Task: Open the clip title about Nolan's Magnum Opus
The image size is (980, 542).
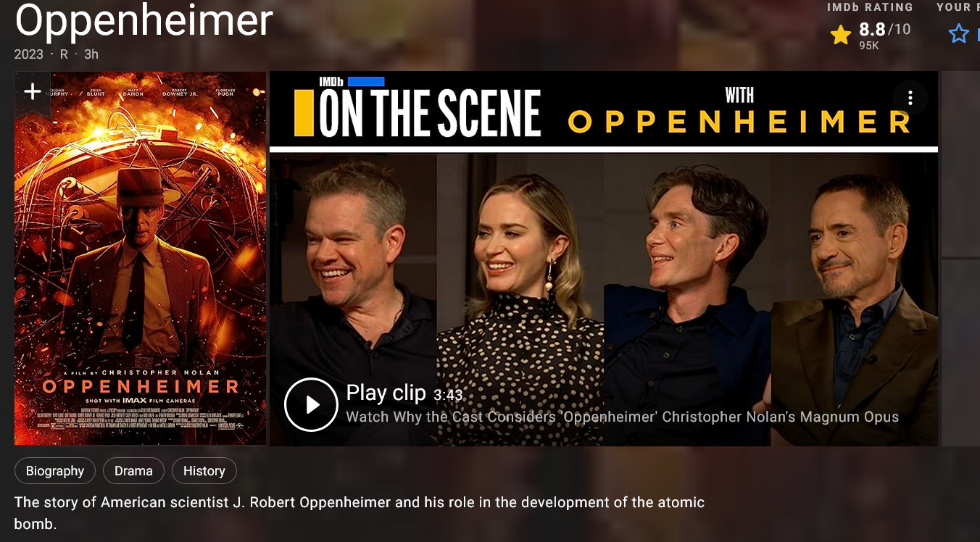Action: (622, 417)
